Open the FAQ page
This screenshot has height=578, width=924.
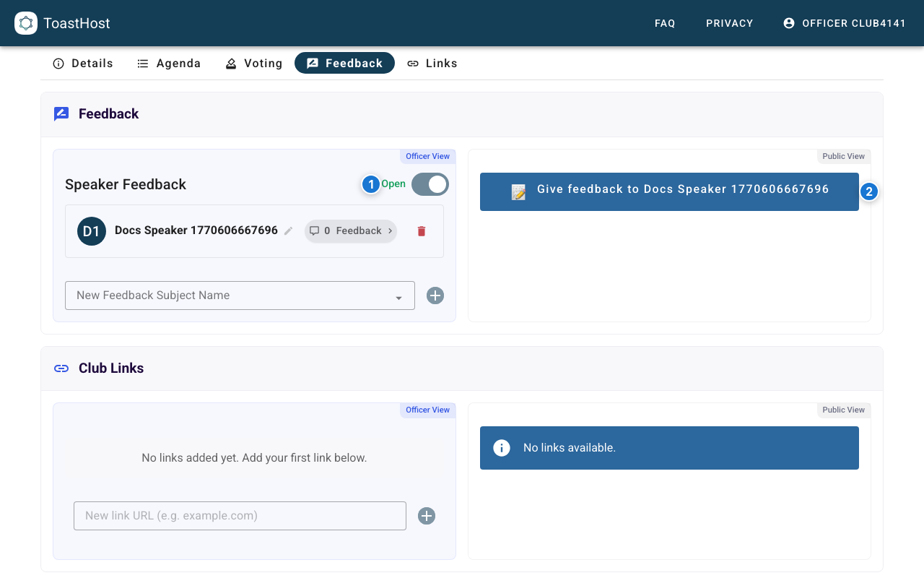click(664, 23)
